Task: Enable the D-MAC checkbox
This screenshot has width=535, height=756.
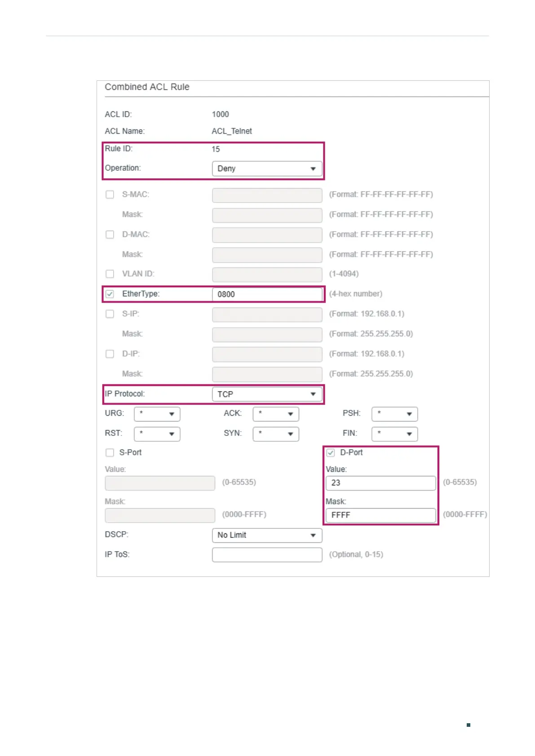Action: [x=110, y=234]
